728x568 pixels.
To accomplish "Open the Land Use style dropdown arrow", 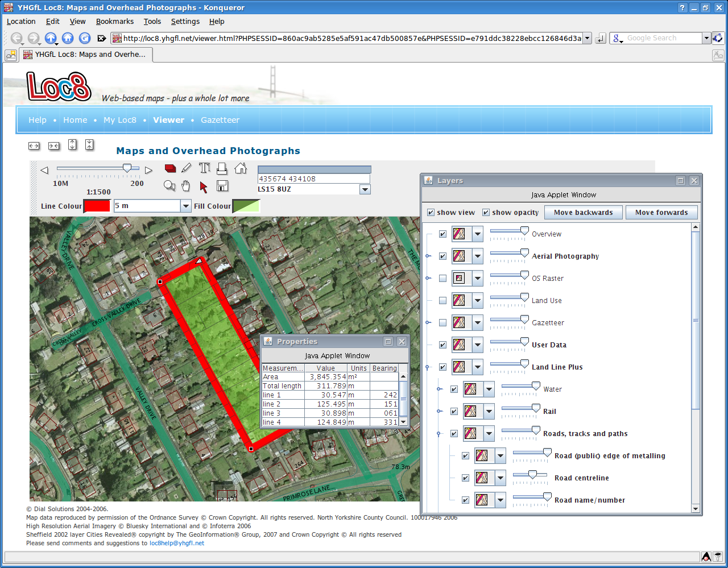I will (478, 300).
